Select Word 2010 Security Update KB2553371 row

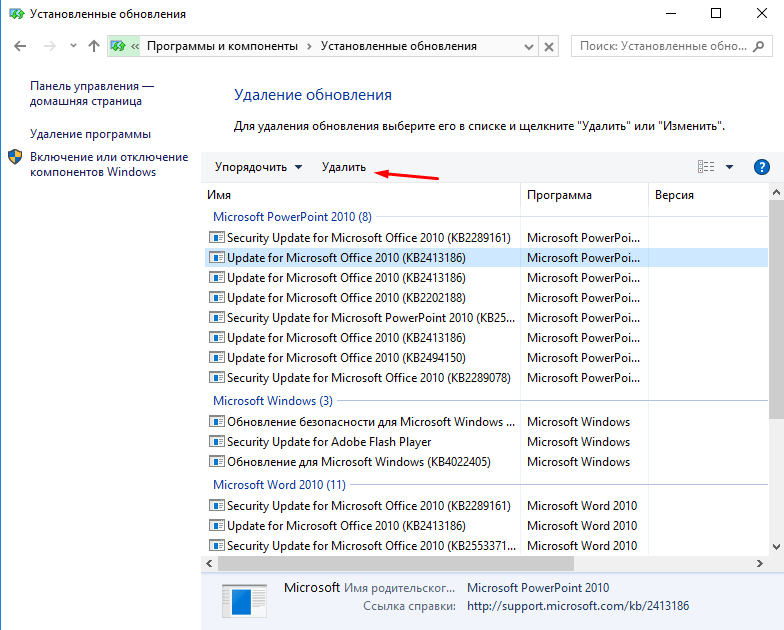point(486,546)
